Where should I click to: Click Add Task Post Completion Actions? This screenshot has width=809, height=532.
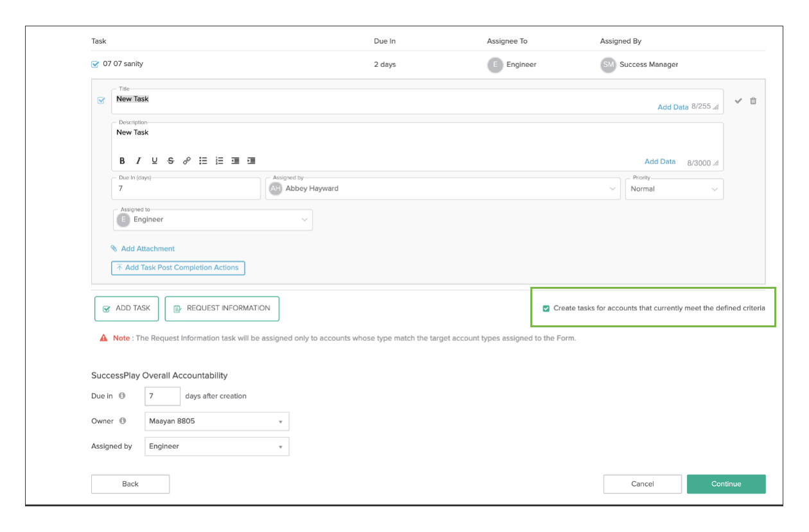click(178, 268)
